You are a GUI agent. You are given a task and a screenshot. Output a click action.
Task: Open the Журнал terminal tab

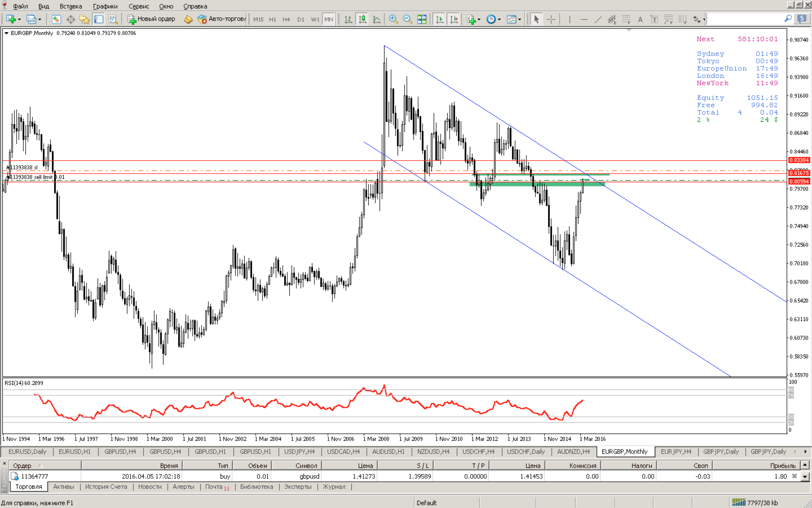coord(334,487)
